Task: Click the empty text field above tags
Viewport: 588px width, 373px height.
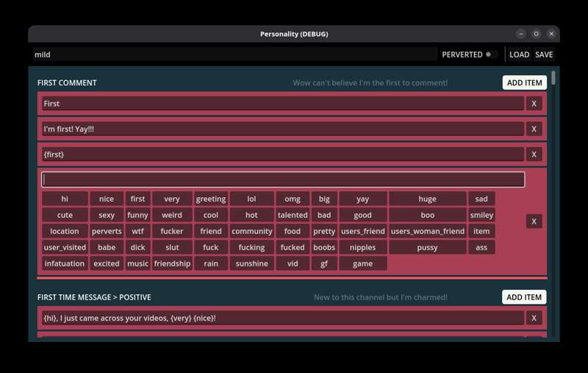Action: [x=283, y=180]
